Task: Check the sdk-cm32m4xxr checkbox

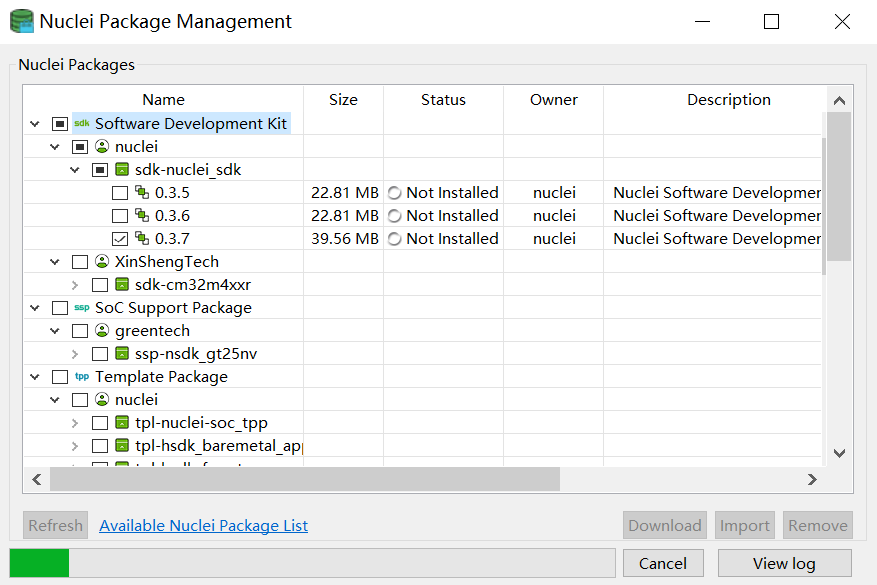Action: coord(100,285)
